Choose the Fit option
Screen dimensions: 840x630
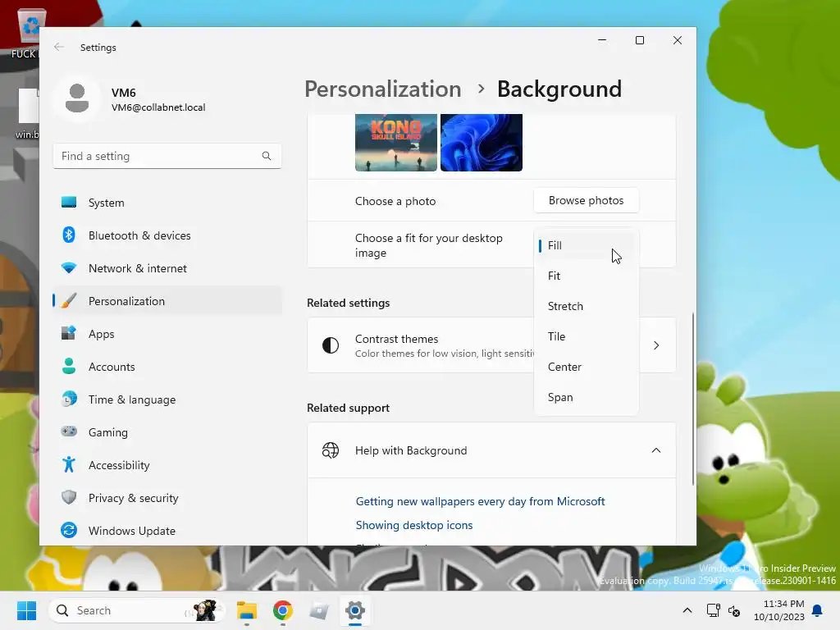pyautogui.click(x=587, y=276)
